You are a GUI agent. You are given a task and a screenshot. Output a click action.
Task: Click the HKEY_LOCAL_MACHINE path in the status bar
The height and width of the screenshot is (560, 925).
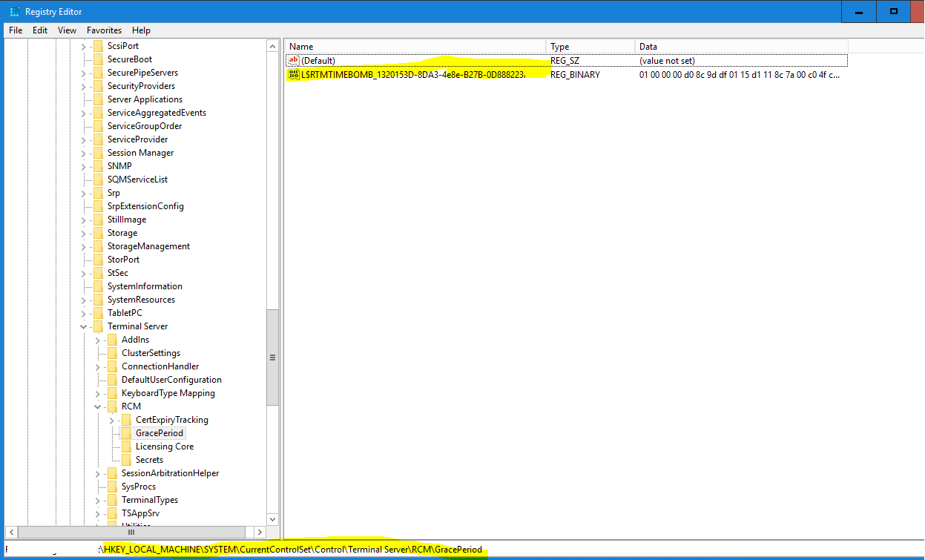point(293,550)
